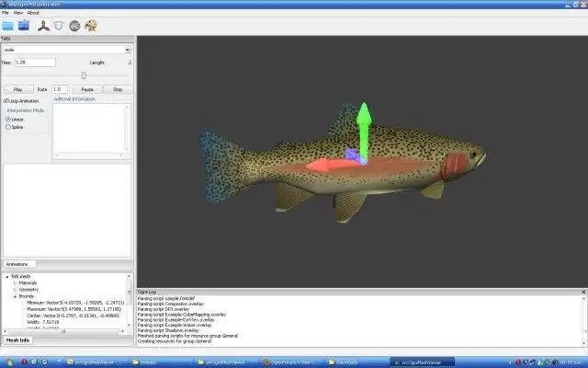Click log line 'Parsing script Example-Water.overlay'
The height and width of the screenshot is (368, 588).
click(x=175, y=325)
